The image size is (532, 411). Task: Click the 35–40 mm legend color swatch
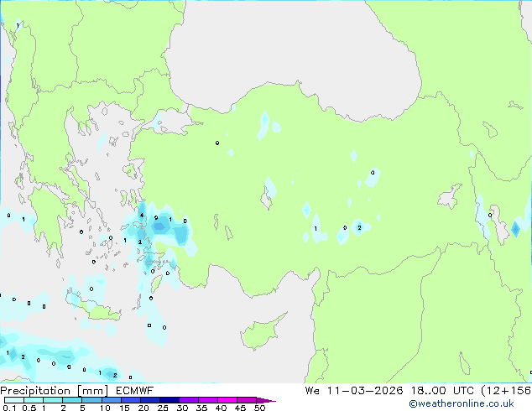pos(207,400)
